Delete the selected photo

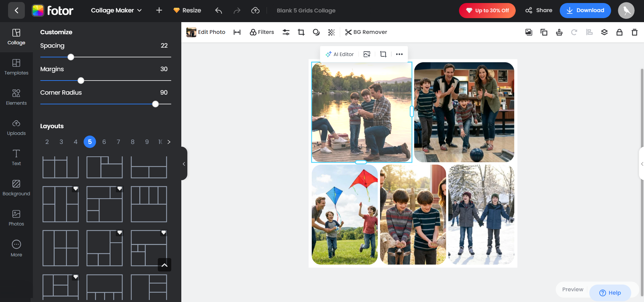634,32
